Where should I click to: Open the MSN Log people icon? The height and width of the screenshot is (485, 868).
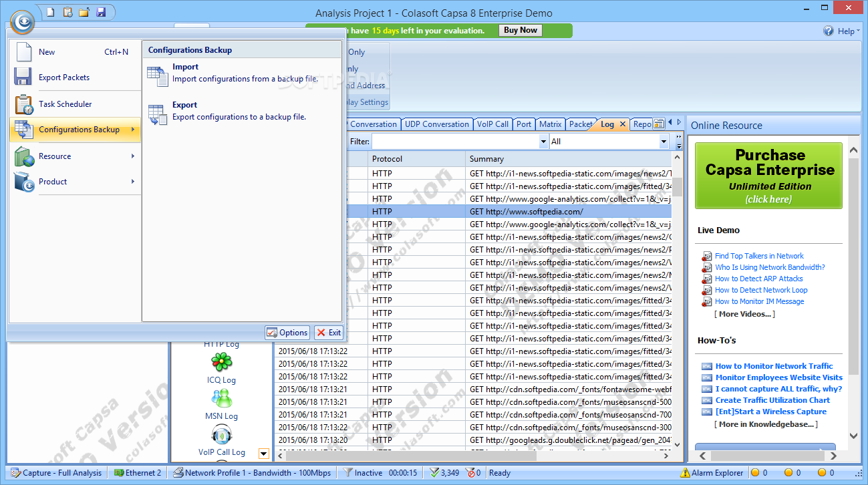[x=221, y=398]
